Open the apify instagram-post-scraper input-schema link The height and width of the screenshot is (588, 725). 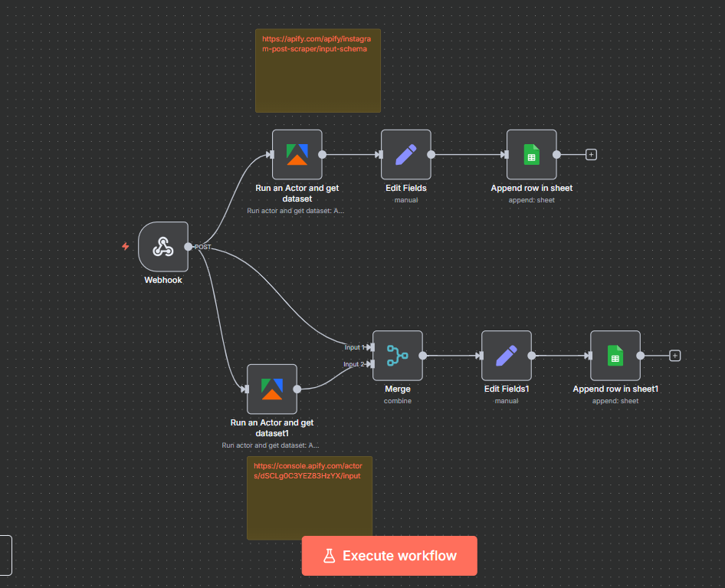[x=314, y=44]
